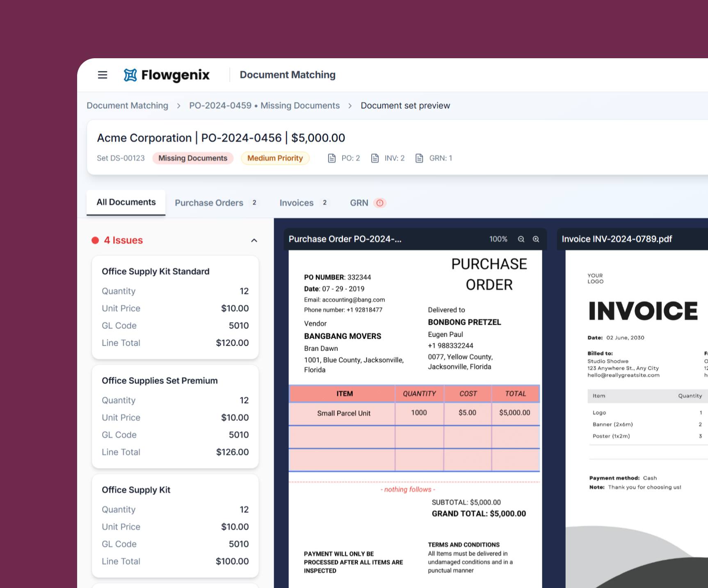Click the Purchase Orders count badge 2
Screen dimensions: 708x588
click(x=254, y=203)
